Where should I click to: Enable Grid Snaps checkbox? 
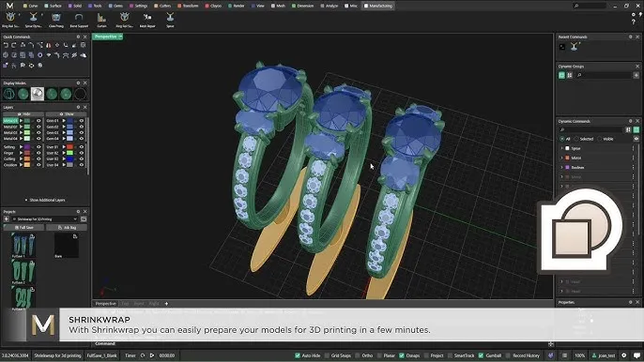(x=327, y=355)
